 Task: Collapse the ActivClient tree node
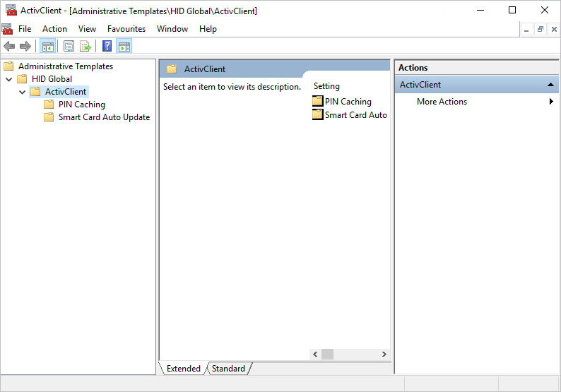pos(23,92)
